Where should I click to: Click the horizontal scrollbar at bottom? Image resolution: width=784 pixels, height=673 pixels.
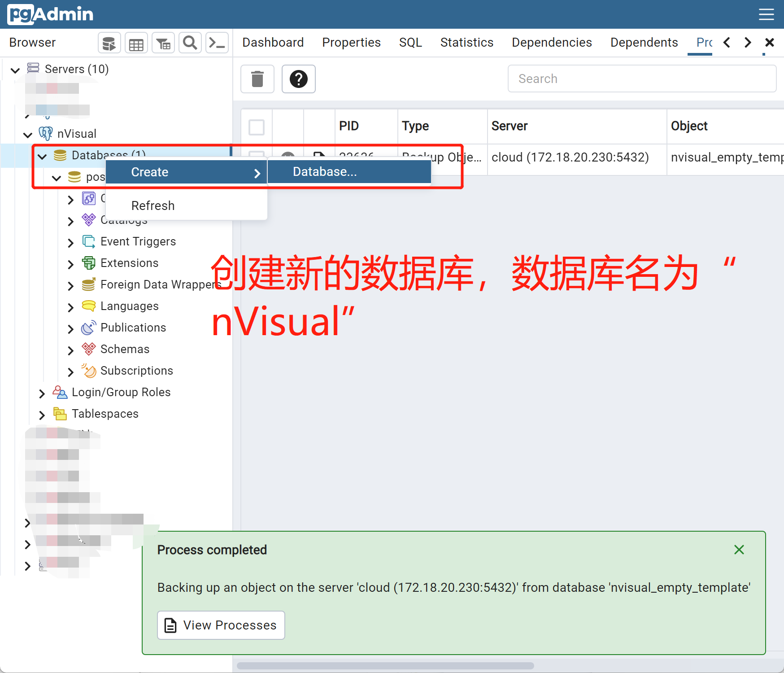pyautogui.click(x=385, y=665)
